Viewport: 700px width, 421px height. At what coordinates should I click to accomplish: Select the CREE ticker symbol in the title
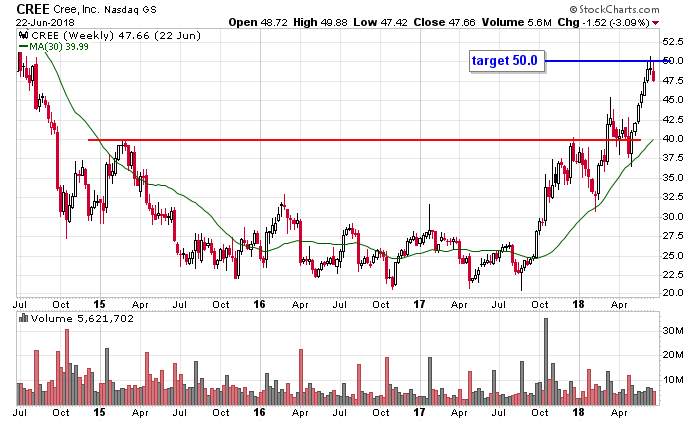[x=33, y=9]
